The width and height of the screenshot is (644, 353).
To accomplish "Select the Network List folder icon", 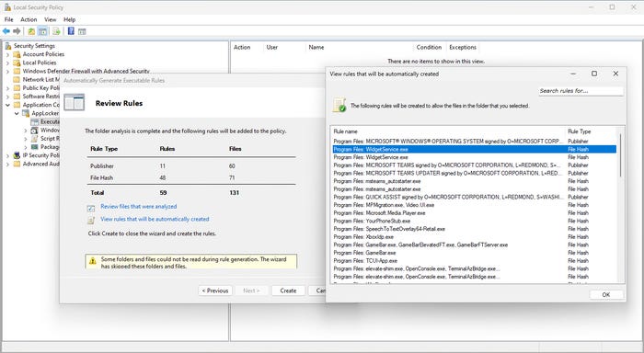I will click(17, 80).
